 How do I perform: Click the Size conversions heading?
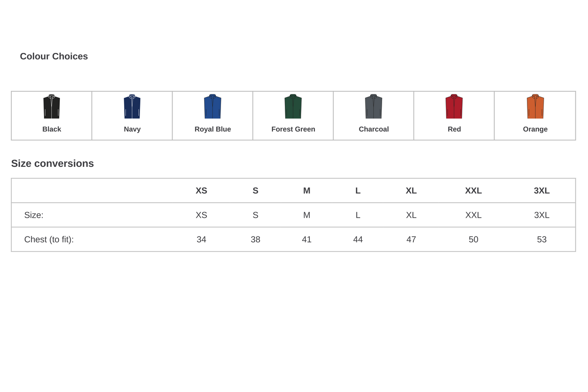52,163
